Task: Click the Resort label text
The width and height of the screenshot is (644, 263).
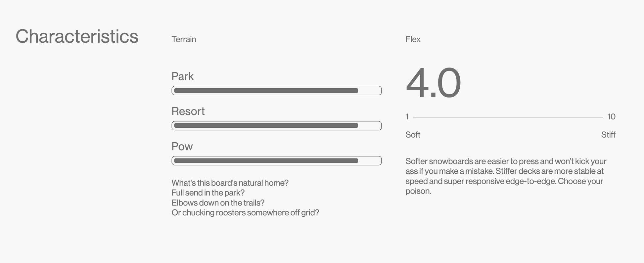Action: 188,111
